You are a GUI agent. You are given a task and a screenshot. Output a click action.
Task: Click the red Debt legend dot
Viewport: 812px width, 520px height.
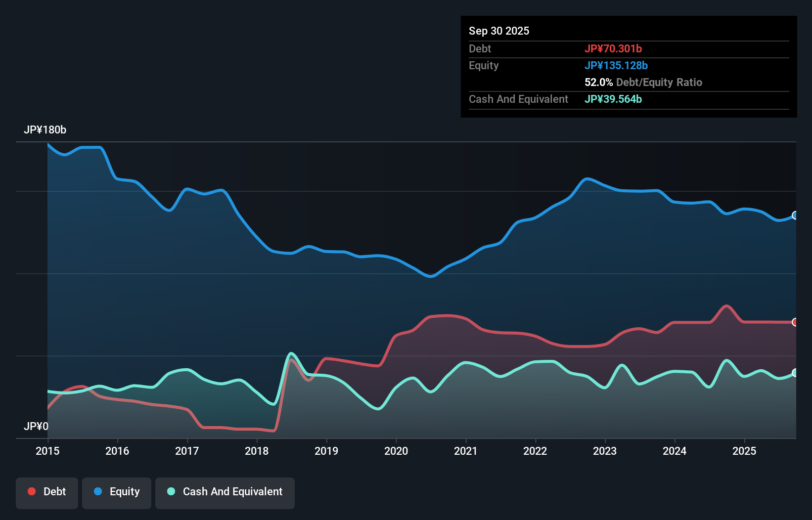tap(31, 491)
